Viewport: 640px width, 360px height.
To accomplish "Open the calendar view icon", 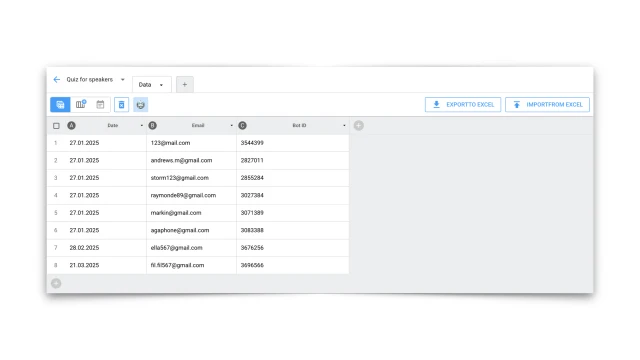I will [100, 105].
